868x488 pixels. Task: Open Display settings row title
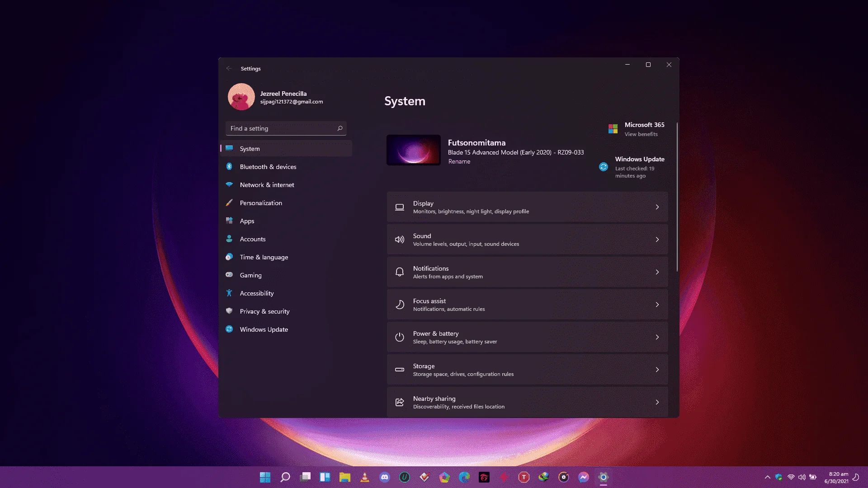(423, 203)
